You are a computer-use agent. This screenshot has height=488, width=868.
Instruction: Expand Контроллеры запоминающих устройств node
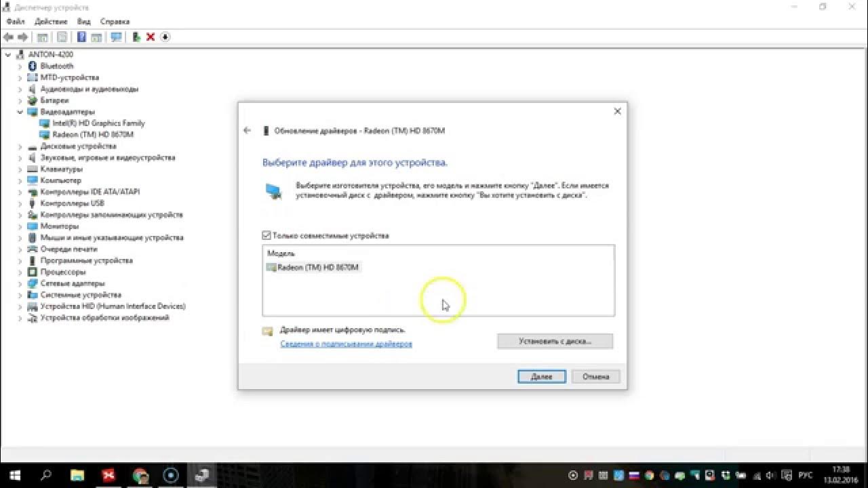pos(20,215)
